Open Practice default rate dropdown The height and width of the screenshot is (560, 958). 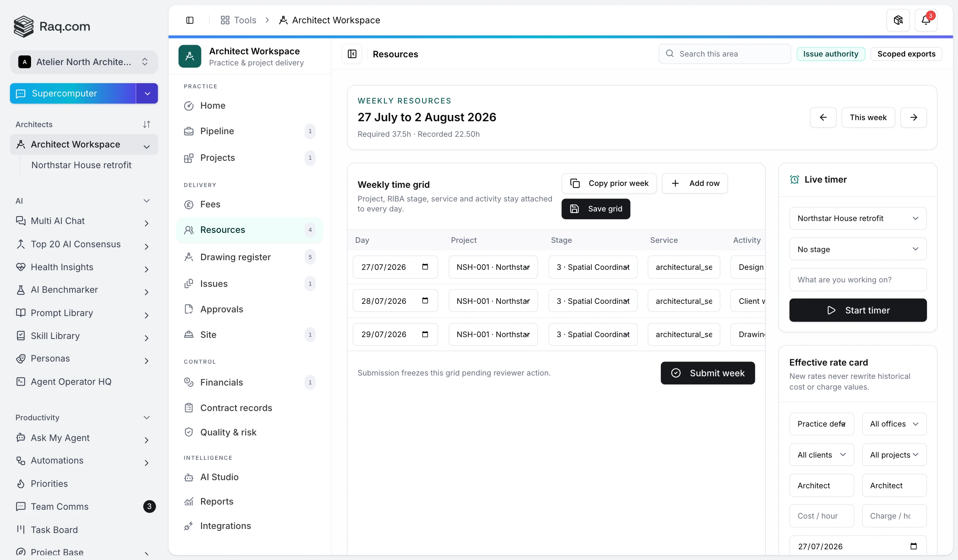(822, 424)
